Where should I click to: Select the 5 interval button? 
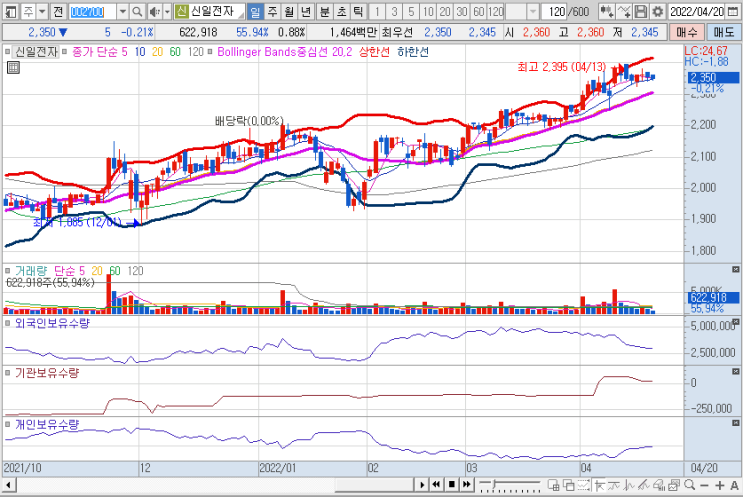click(x=411, y=11)
